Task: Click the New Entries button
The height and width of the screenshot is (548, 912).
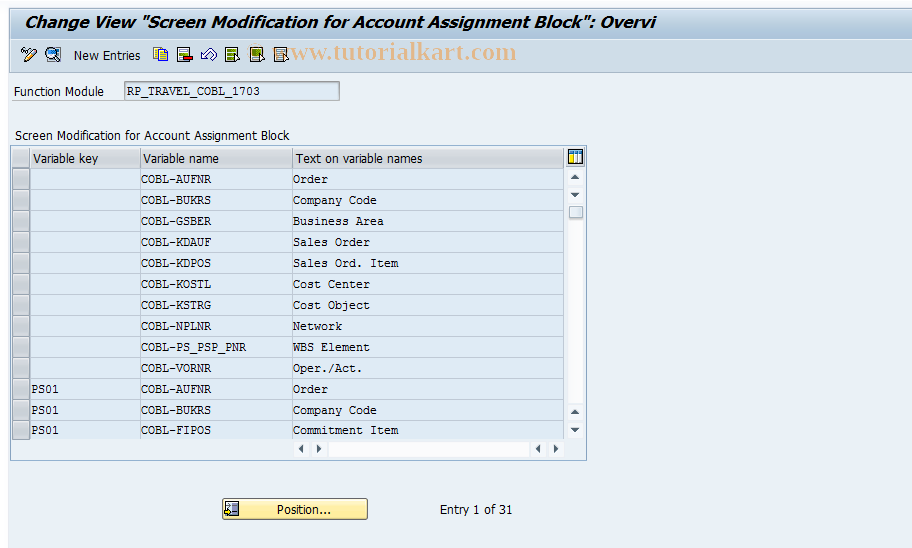Action: [107, 55]
